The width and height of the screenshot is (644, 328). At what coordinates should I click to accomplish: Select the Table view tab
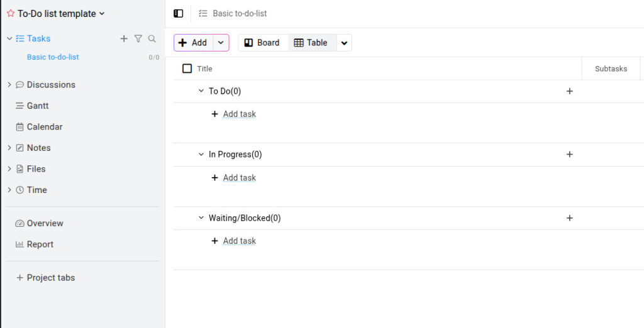(x=311, y=43)
